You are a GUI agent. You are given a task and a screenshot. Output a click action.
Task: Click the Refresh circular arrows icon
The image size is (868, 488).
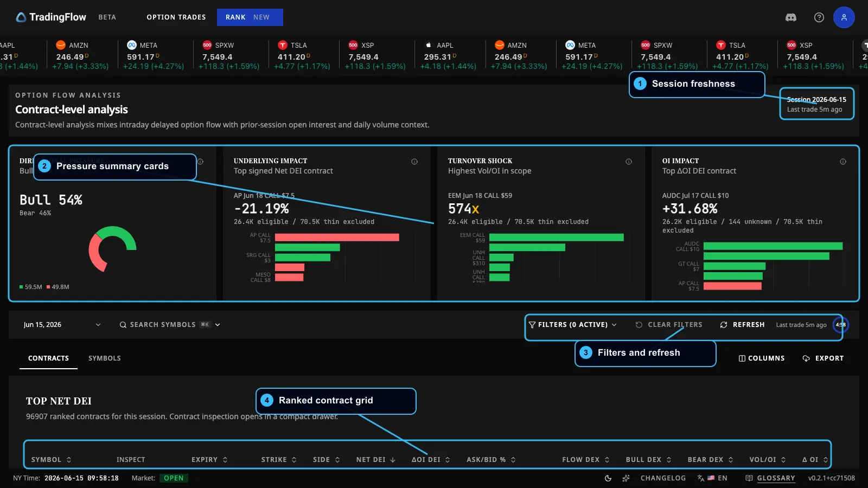[724, 325]
